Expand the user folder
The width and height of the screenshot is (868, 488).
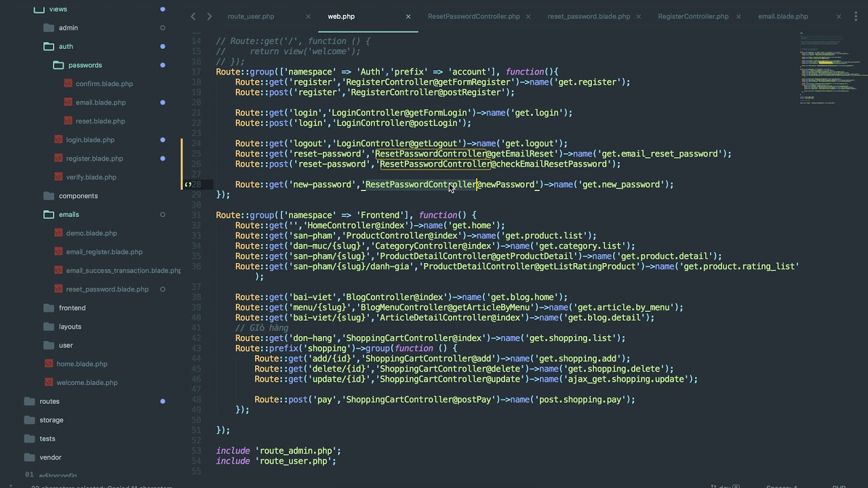(48, 345)
